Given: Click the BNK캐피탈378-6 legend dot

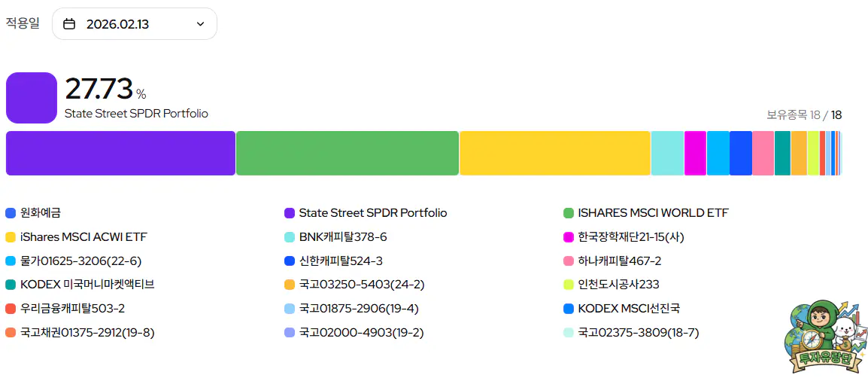Looking at the screenshot, I should point(290,237).
